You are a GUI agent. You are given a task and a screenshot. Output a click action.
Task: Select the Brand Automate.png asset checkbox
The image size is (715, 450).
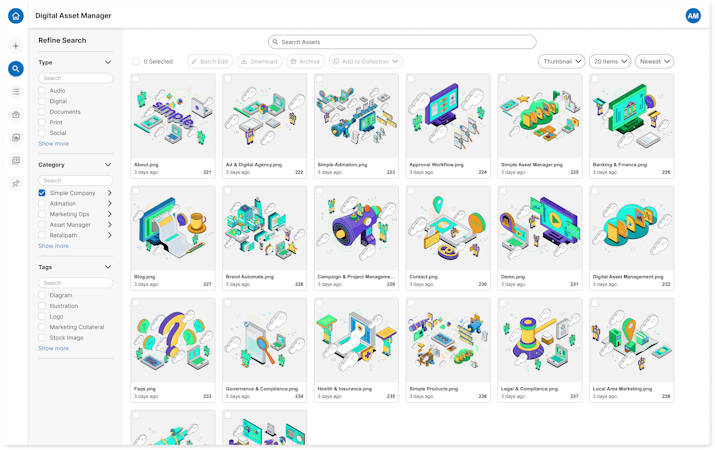[x=228, y=191]
